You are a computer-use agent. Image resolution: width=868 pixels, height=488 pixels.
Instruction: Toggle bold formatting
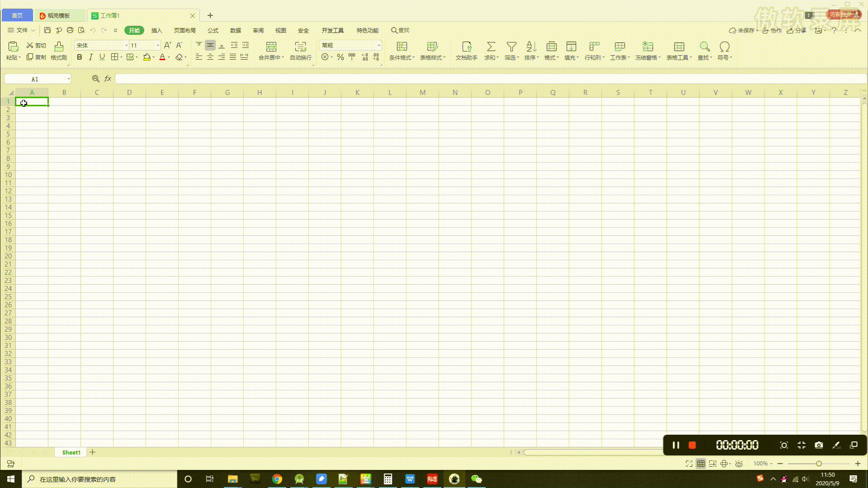click(x=80, y=57)
